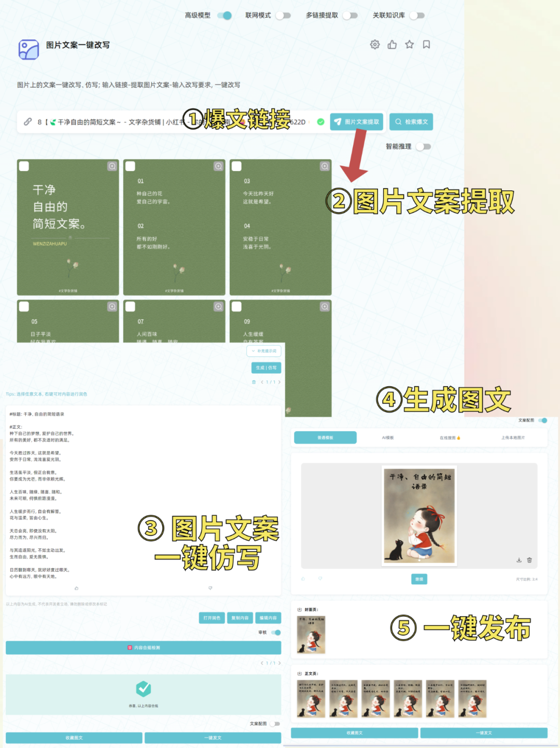Enable 文案配图 switch under compliance result
Viewport: 560px width, 748px height.
point(275,724)
